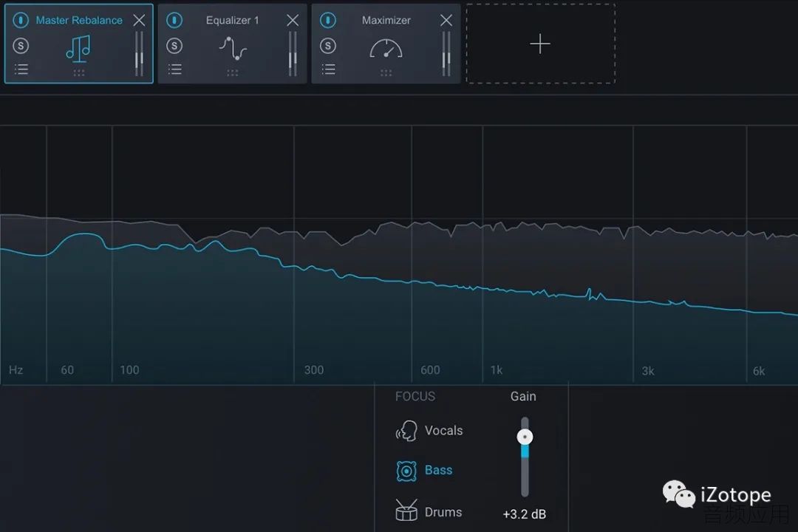Click the Hz axis unit label

pos(16,370)
